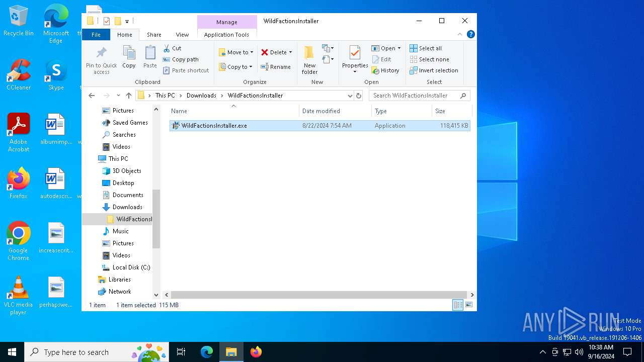Image resolution: width=644 pixels, height=362 pixels.
Task: Collapse the ribbon with chevron
Action: (x=459, y=34)
